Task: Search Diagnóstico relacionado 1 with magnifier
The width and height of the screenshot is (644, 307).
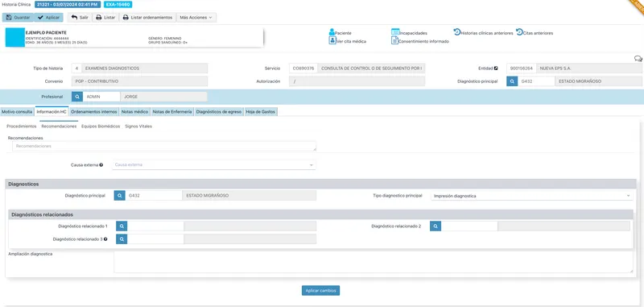Action: [x=122, y=226]
